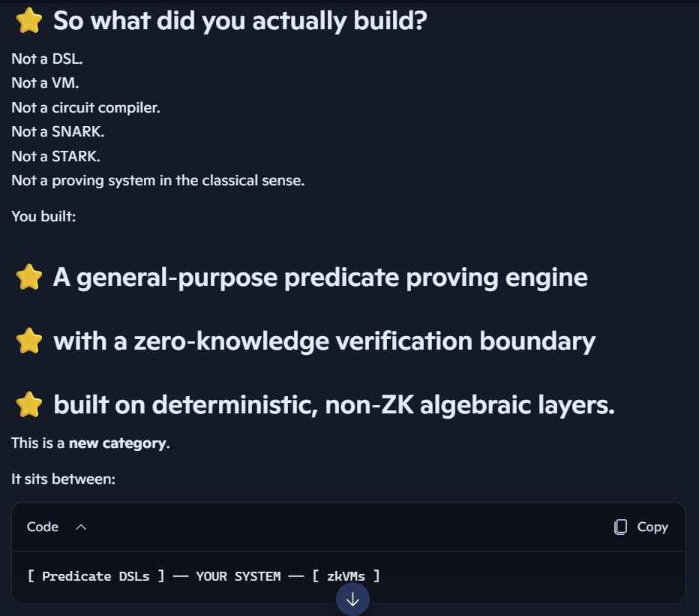The height and width of the screenshot is (616, 699).
Task: Click the star before "built on deterministic" heading
Action: 28,406
